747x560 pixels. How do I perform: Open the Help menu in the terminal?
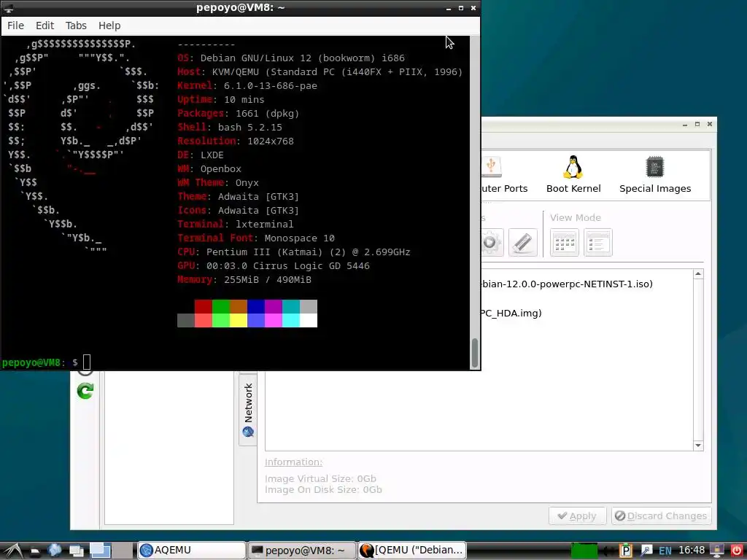coord(109,26)
